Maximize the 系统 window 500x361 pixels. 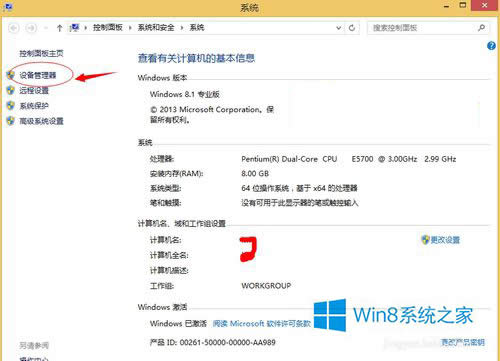click(x=463, y=5)
